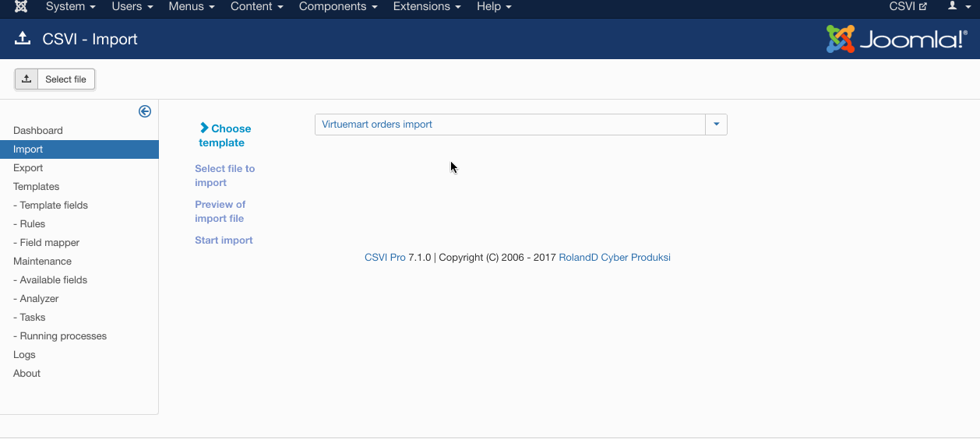
Task: Open Analyzer in the sidebar
Action: (x=36, y=299)
